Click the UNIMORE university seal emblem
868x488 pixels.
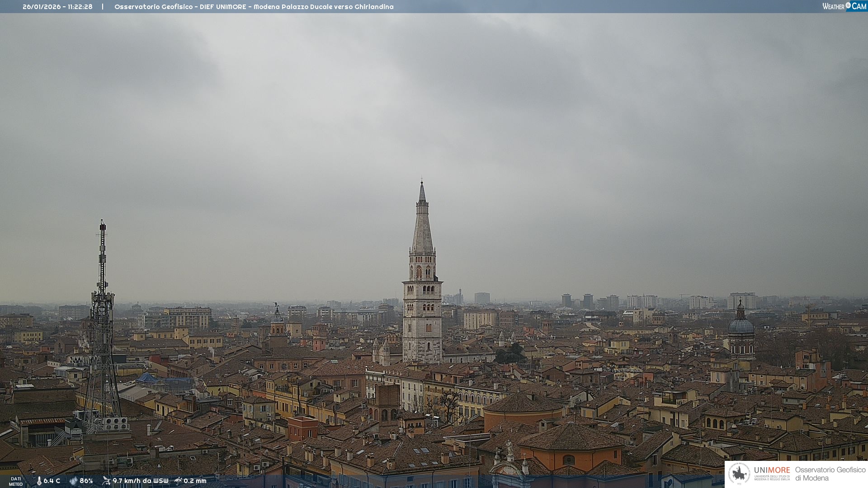(x=739, y=474)
